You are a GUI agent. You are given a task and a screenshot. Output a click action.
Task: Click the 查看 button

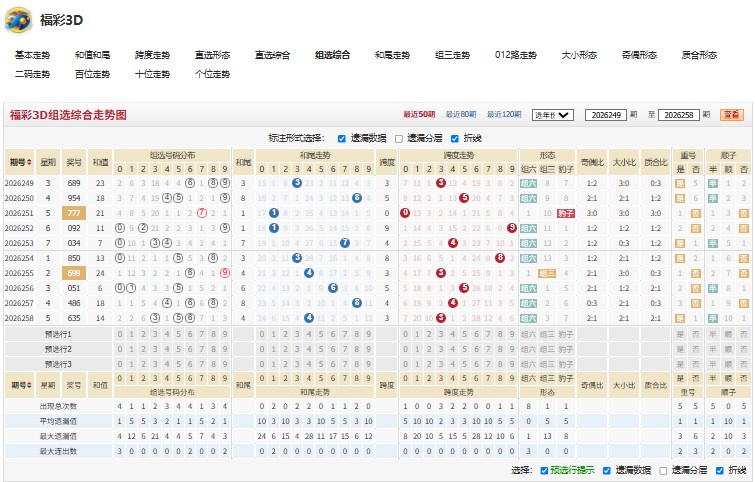pyautogui.click(x=731, y=115)
